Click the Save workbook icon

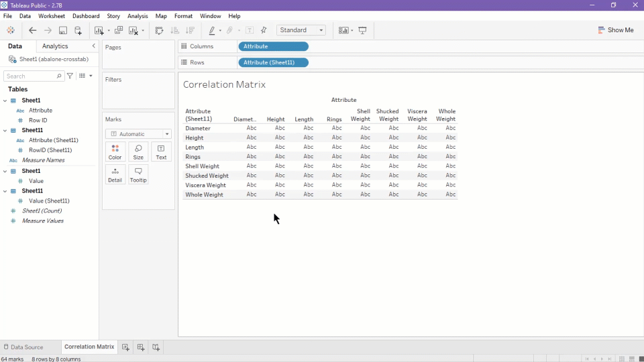(63, 30)
